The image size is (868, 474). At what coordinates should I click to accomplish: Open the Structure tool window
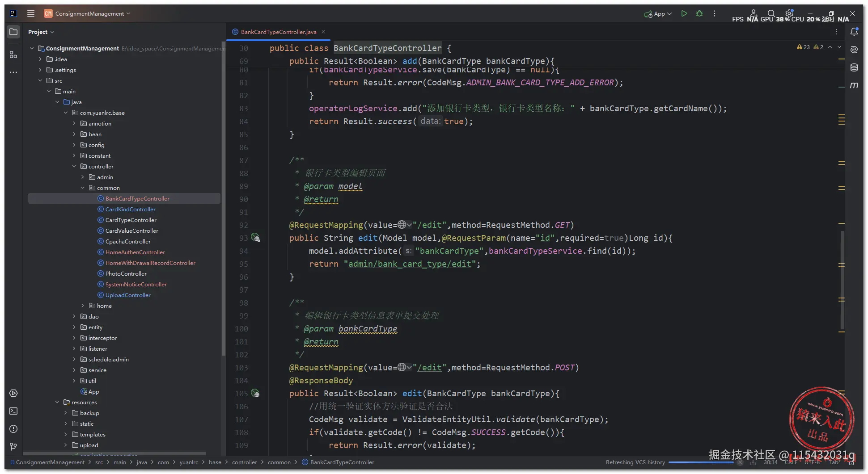[x=13, y=55]
